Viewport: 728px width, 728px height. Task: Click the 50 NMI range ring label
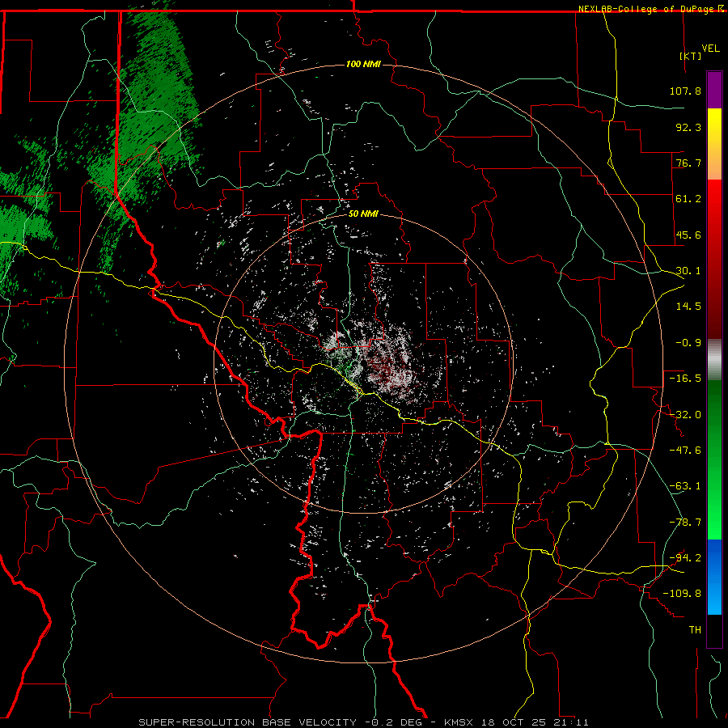[363, 214]
